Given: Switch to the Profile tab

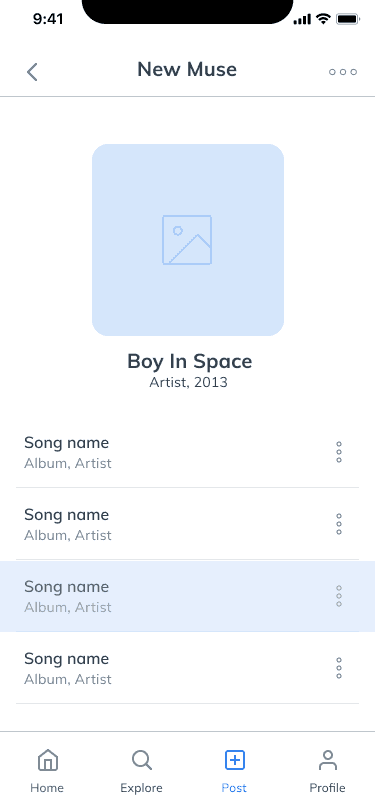Looking at the screenshot, I should click(x=327, y=771).
